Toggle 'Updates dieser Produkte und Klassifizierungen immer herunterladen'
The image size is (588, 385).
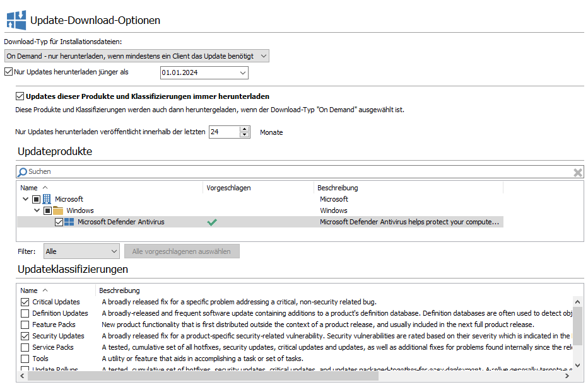click(20, 96)
